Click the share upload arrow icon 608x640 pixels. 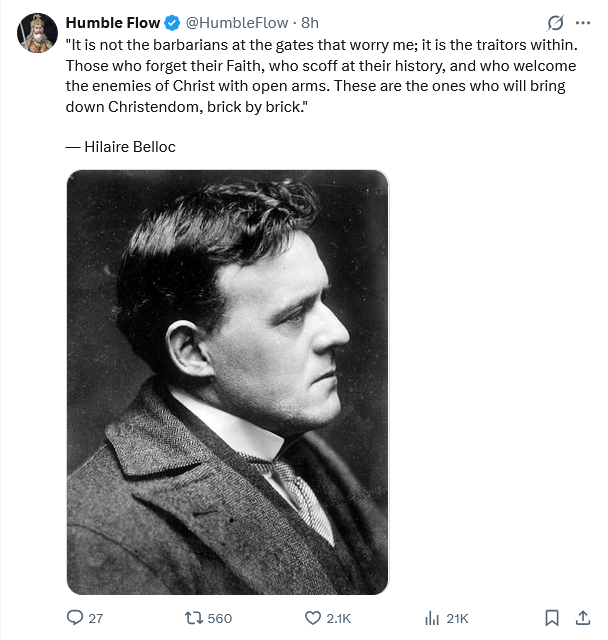click(x=583, y=618)
